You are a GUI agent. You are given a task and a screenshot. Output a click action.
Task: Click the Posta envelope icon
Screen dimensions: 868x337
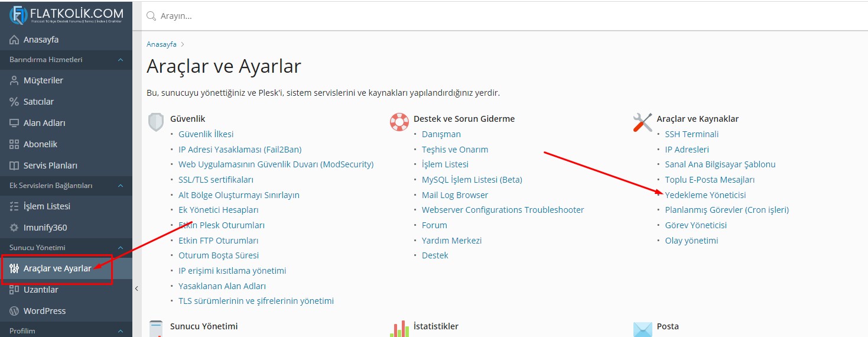click(642, 329)
